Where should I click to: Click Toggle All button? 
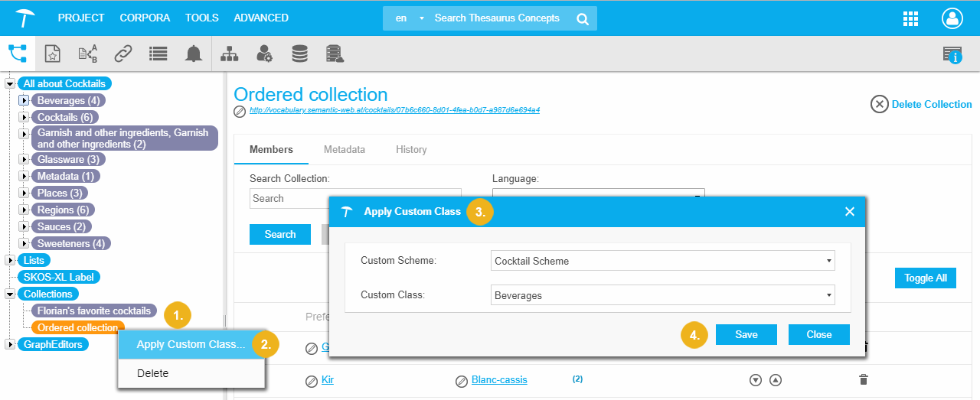925,278
